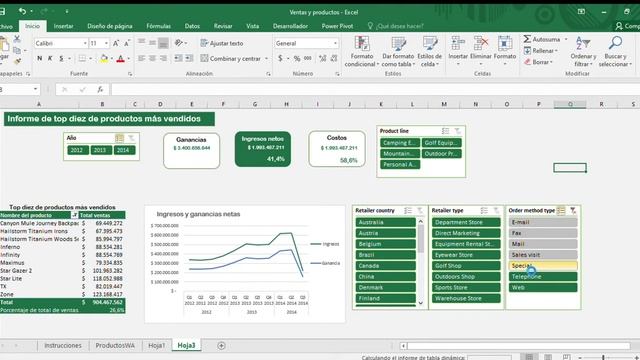This screenshot has width=640, height=360.
Task: Decrease font size with small A
Action: coord(127,43)
